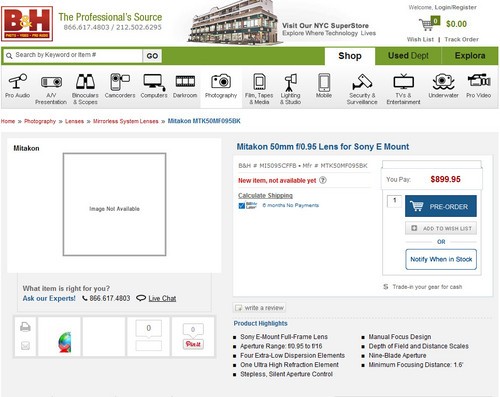Open the Photography category
Screen dimensions: 500x397
[221, 86]
